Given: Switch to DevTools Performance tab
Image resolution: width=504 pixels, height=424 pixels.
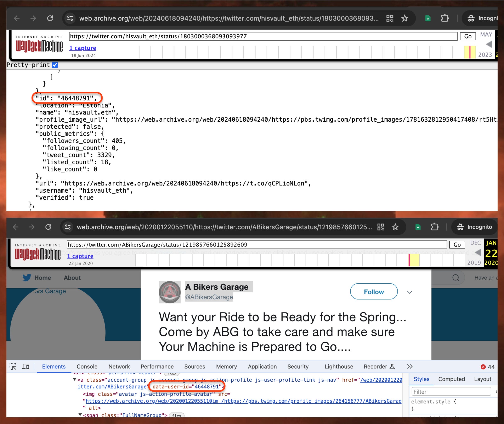Looking at the screenshot, I should click(x=157, y=367).
